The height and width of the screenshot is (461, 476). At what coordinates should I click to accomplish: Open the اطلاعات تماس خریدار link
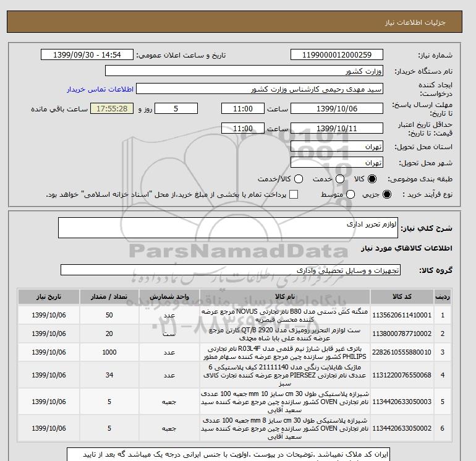pyautogui.click(x=100, y=89)
